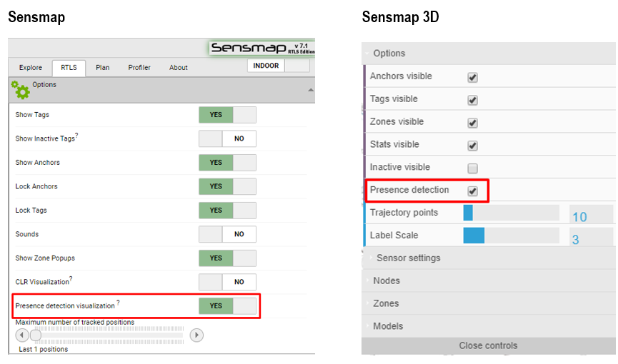Go to the About tab
Image resolution: width=618 pixels, height=364 pixels.
178,68
